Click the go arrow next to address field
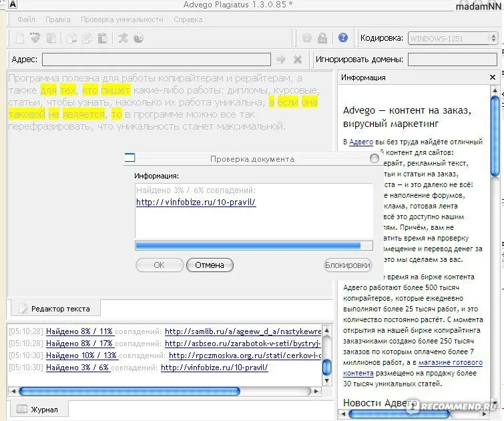Screen dimensions: 504x421 click(281, 59)
